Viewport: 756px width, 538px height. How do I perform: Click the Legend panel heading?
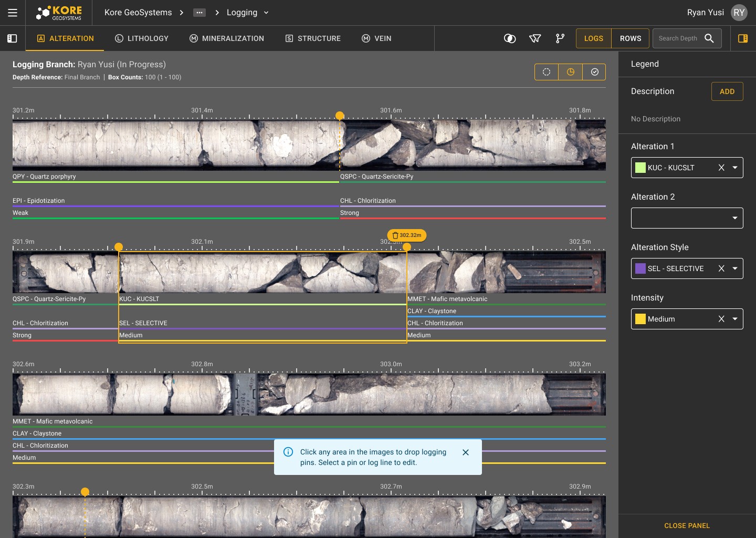tap(645, 64)
